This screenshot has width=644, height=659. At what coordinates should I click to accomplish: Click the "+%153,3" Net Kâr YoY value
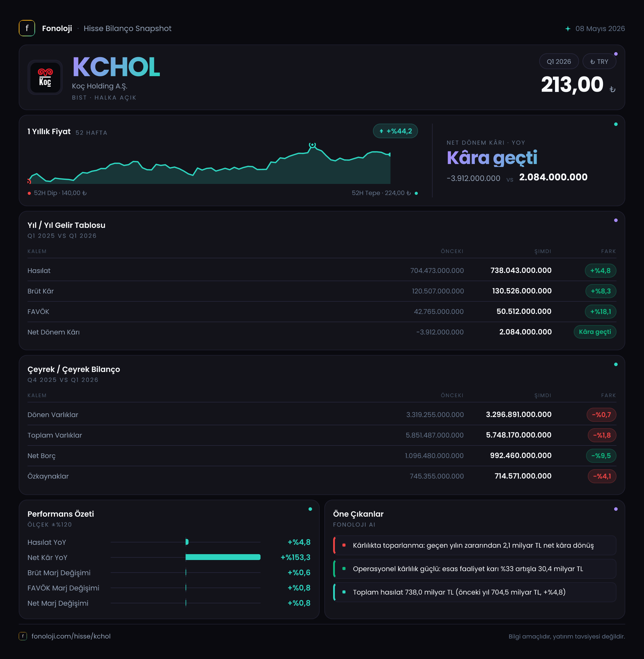[296, 557]
